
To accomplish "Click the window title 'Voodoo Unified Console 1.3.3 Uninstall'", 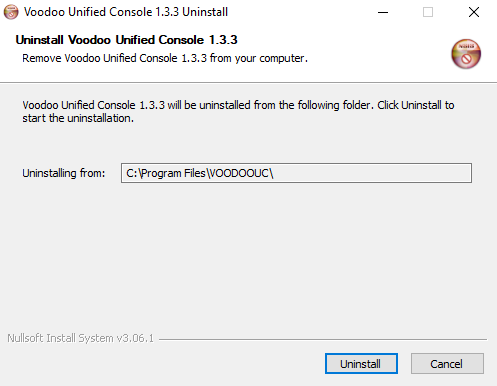I will click(x=126, y=12).
